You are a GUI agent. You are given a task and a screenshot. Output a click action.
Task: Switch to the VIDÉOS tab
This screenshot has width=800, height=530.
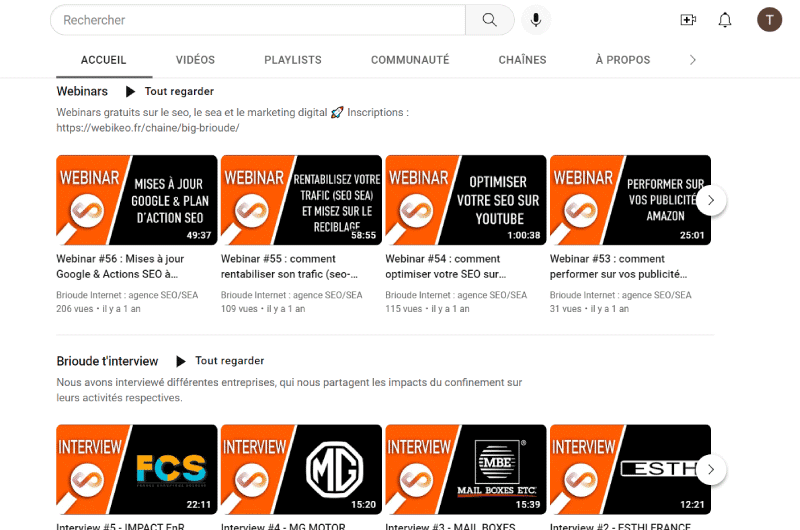click(x=195, y=60)
